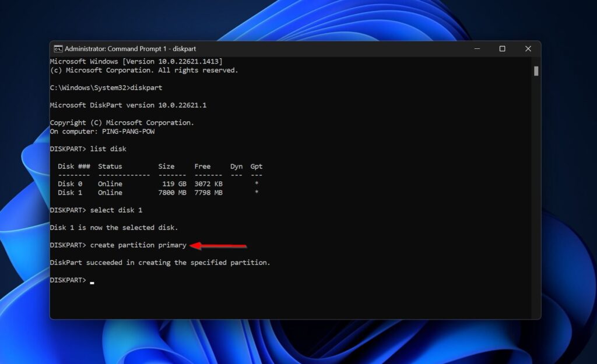
Task: Click the Status column header
Action: click(x=110, y=167)
